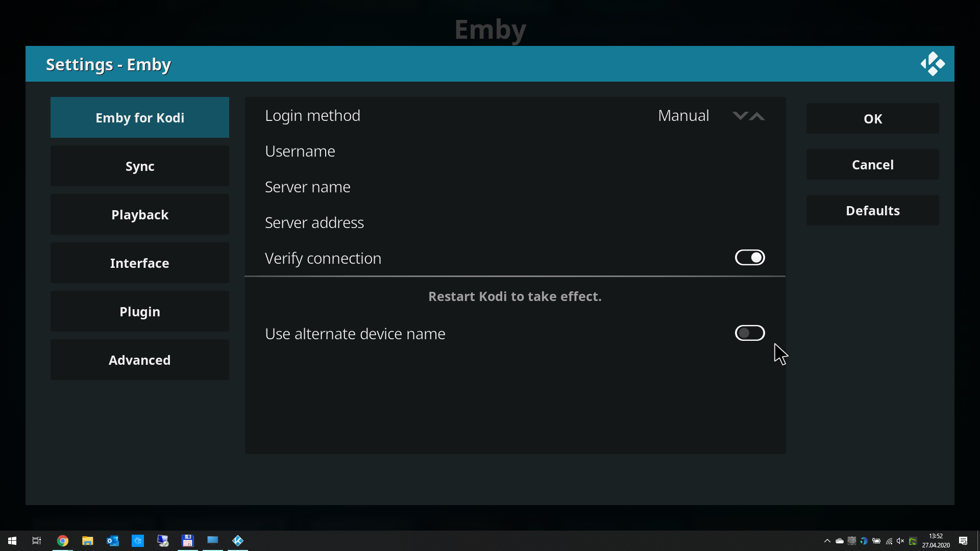
Task: Select previous Login method with down arrow
Action: point(740,116)
